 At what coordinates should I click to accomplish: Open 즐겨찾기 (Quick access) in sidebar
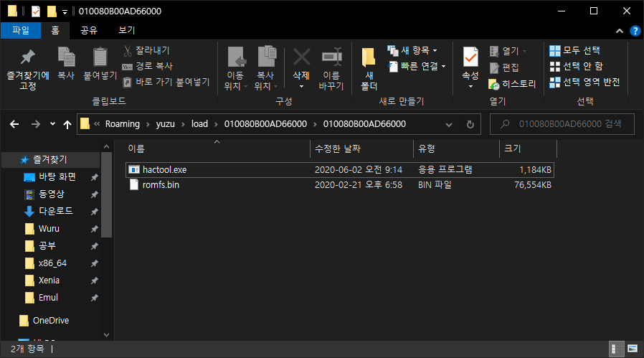pyautogui.click(x=49, y=159)
